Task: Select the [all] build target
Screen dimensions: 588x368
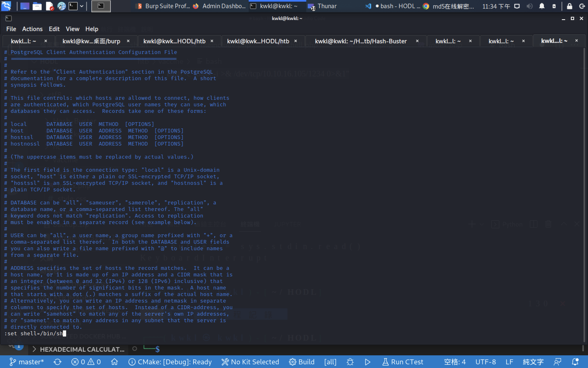Action: tap(330, 362)
